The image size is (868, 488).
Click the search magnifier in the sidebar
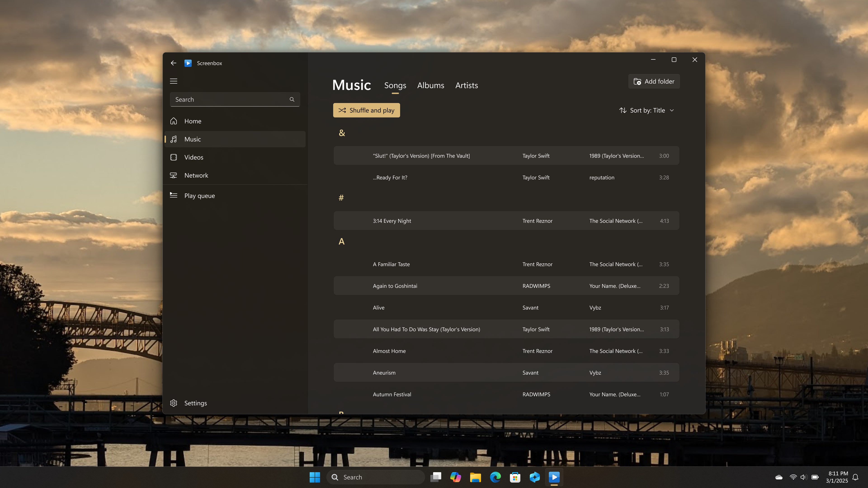[292, 99]
